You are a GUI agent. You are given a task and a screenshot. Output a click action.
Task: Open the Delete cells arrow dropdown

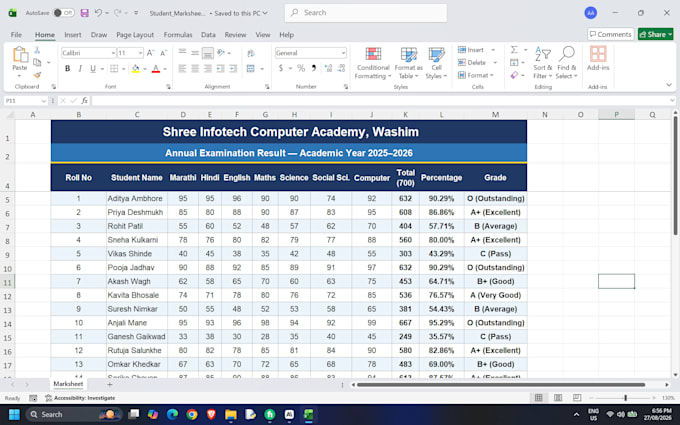495,62
